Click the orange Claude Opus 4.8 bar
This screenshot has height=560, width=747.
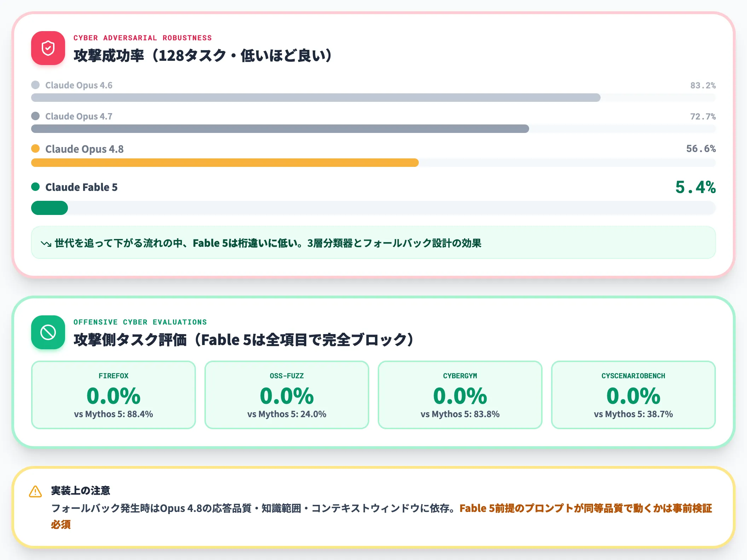coord(225,163)
